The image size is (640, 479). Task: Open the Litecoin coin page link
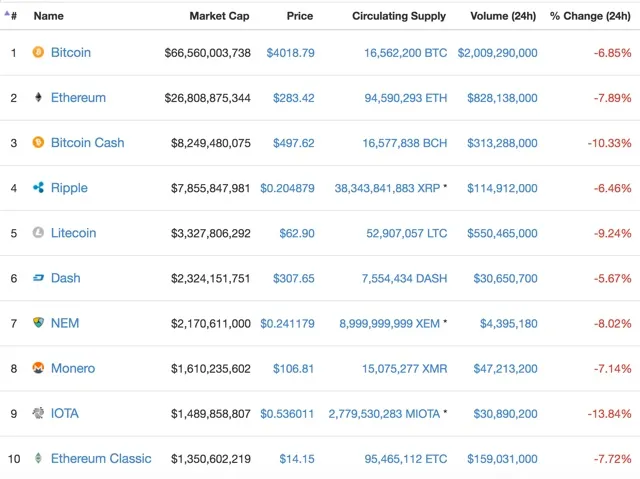click(x=73, y=233)
